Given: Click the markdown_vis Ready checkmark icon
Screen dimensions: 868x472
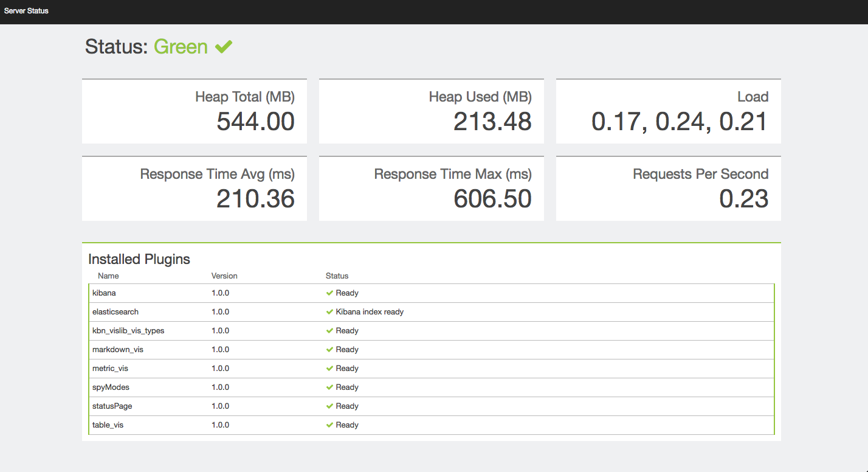Looking at the screenshot, I should (329, 350).
